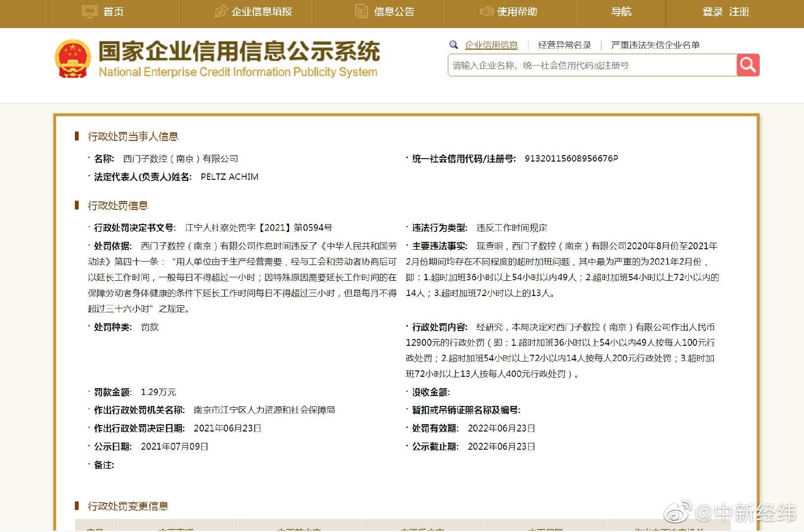Image resolution: width=804 pixels, height=532 pixels.
Task: Click the small blue magnifier icon
Action: pos(454,45)
